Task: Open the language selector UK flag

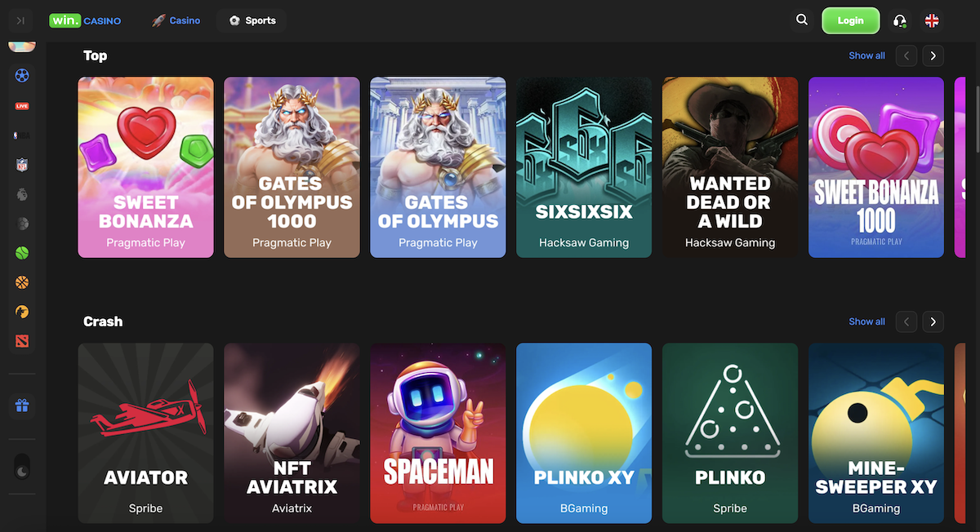Action: pos(931,20)
